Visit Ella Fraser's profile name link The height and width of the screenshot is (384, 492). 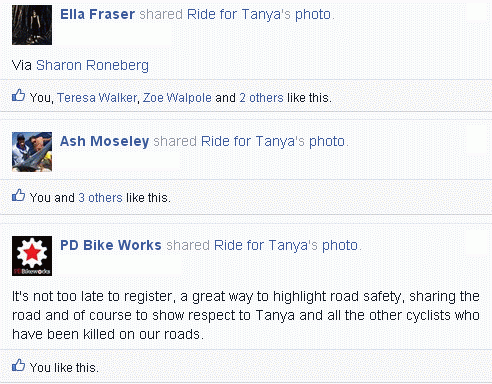(97, 14)
